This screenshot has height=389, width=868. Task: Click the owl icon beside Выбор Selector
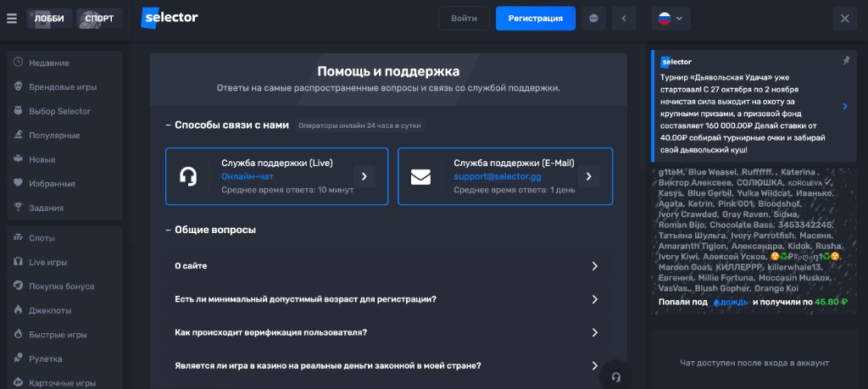point(18,111)
